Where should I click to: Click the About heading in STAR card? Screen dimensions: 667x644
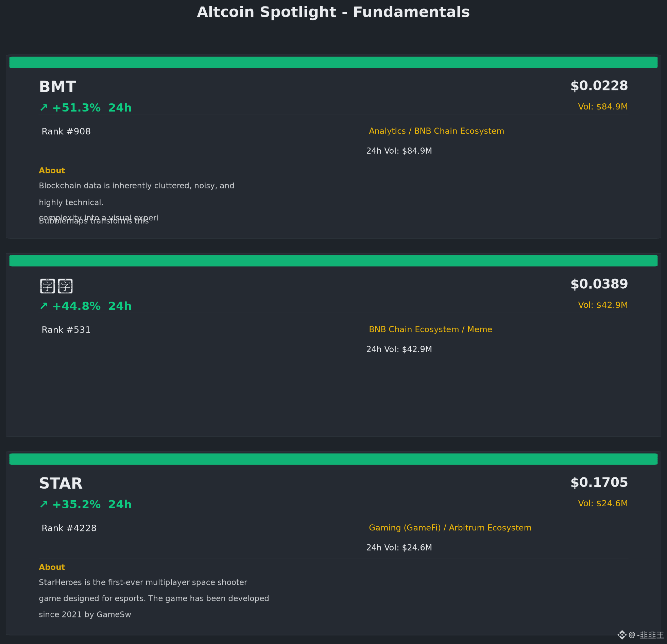click(52, 567)
